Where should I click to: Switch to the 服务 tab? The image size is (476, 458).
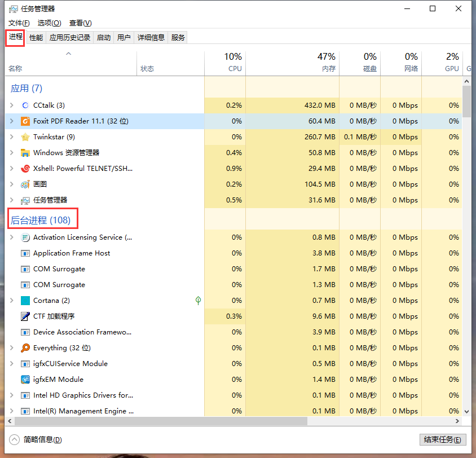pos(177,37)
